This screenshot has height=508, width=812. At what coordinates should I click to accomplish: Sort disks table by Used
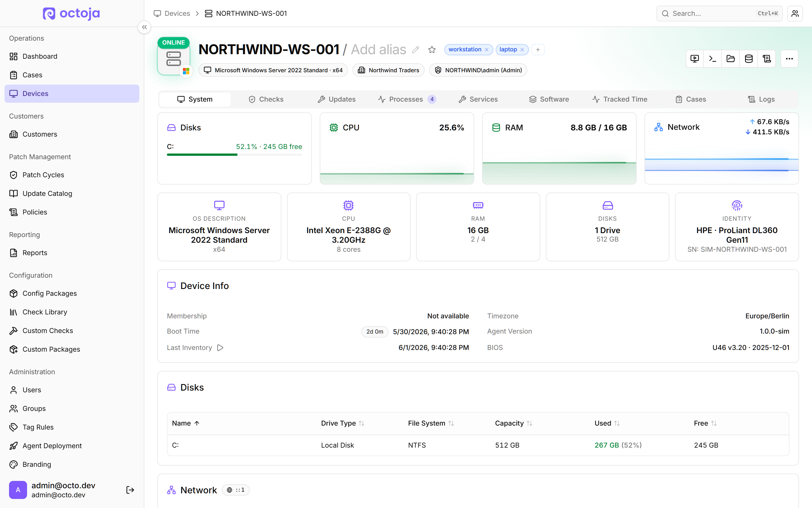[607, 423]
